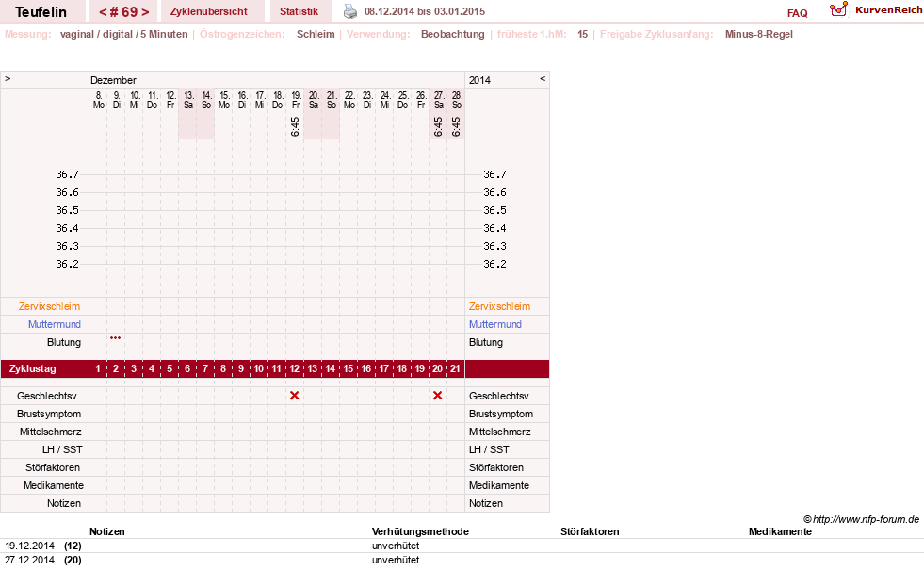The image size is (924, 587).
Task: Click cycle day 1 in Zyklustag row
Action: [98, 369]
